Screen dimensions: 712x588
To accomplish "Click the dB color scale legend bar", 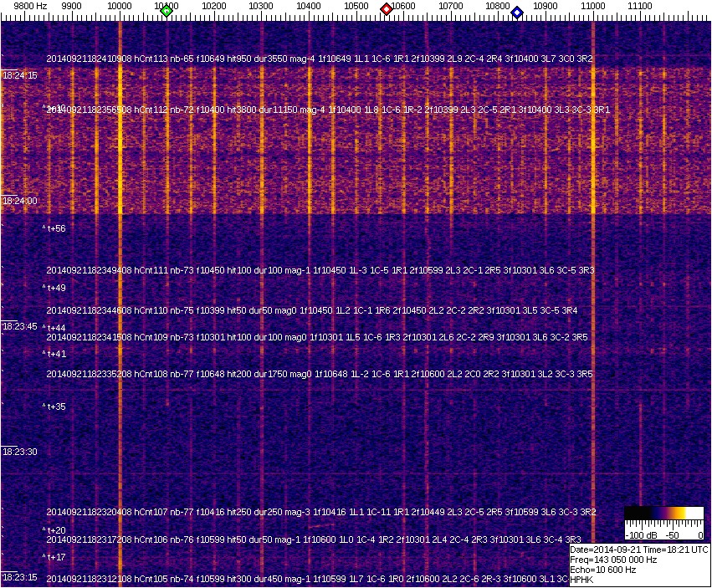I will 663,513.
